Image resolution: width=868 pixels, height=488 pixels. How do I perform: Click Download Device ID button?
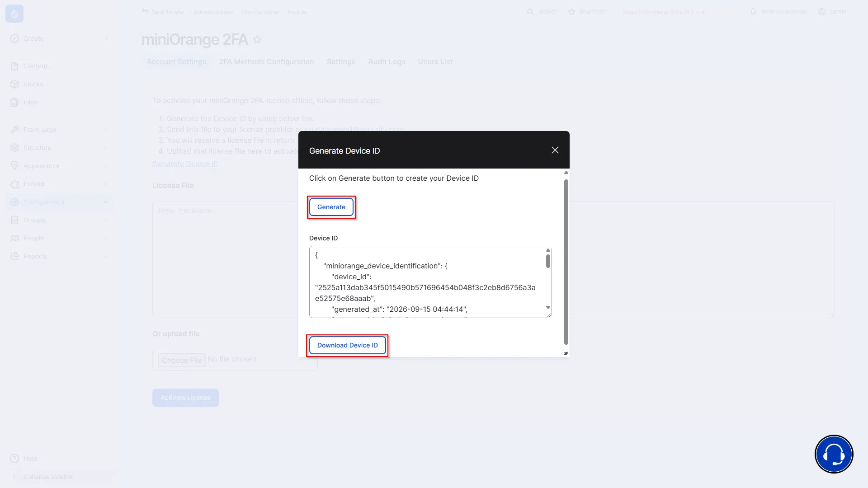(x=347, y=345)
